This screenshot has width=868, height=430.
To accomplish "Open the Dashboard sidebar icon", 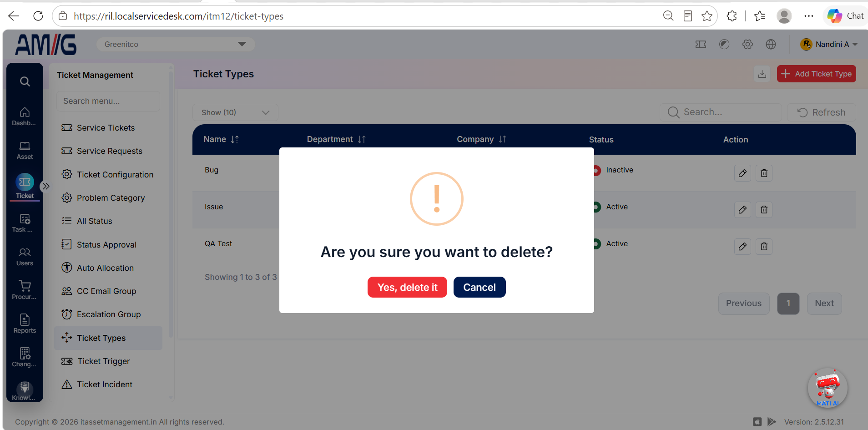I will click(25, 116).
